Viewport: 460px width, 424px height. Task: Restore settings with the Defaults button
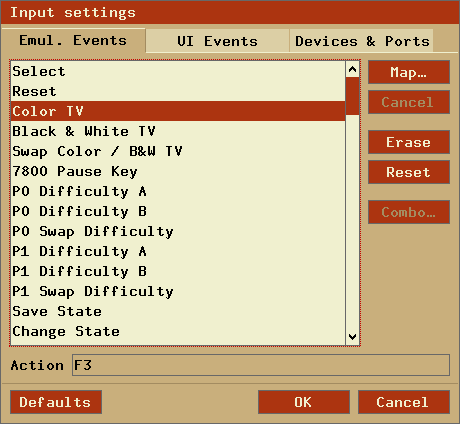coord(56,402)
